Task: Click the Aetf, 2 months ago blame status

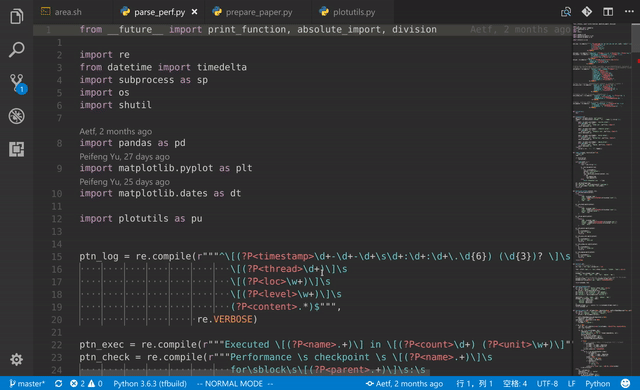Action: click(x=404, y=383)
